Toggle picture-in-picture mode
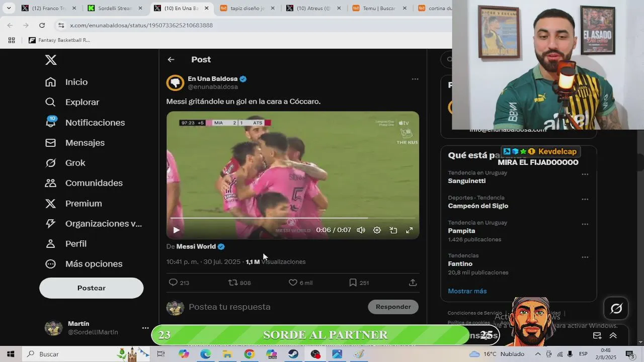 pyautogui.click(x=393, y=230)
